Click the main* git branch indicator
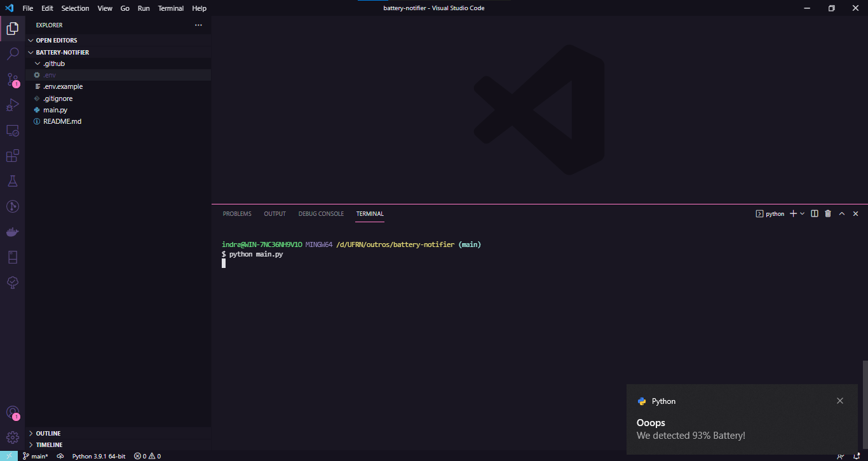 click(x=36, y=456)
